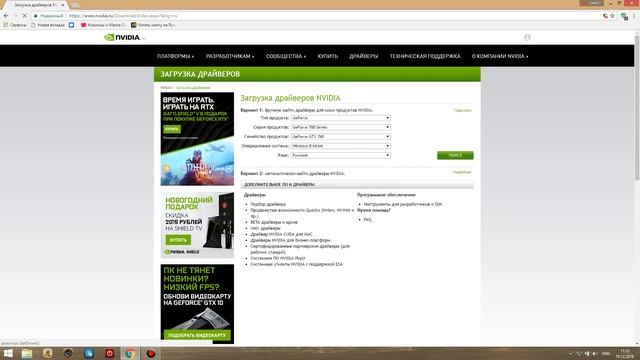Viewport: 640px width, 360px height.
Task: Open Драйверы NVIDIA для бизнес-платформ link
Action: click(x=290, y=240)
